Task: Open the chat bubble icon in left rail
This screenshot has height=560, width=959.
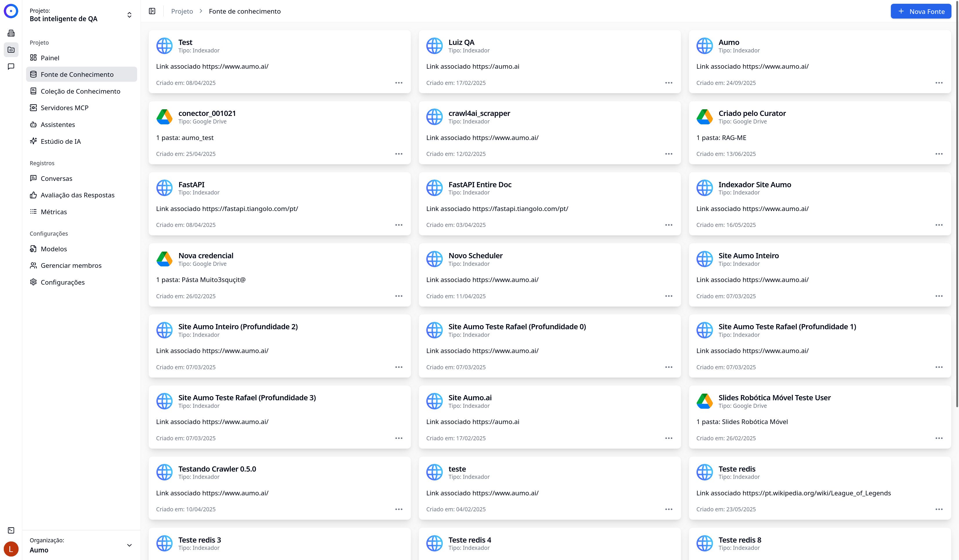Action: [11, 67]
